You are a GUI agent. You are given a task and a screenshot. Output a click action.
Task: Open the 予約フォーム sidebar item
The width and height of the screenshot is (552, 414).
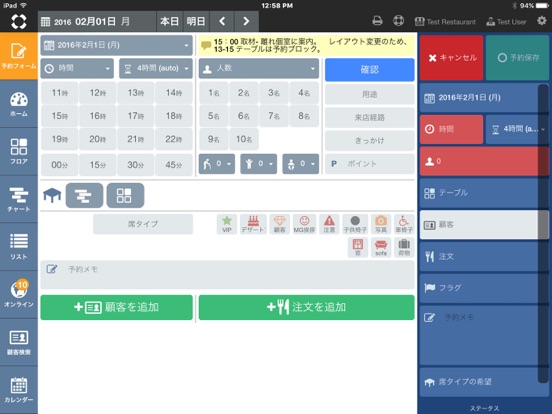(x=19, y=56)
